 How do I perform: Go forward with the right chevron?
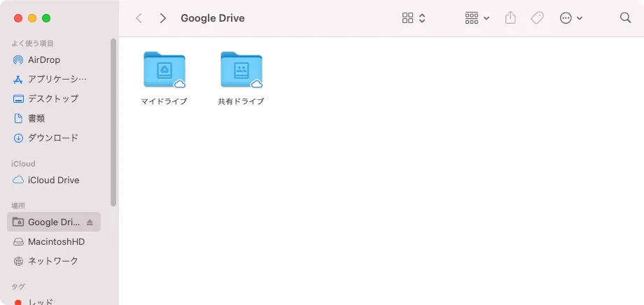click(x=162, y=18)
